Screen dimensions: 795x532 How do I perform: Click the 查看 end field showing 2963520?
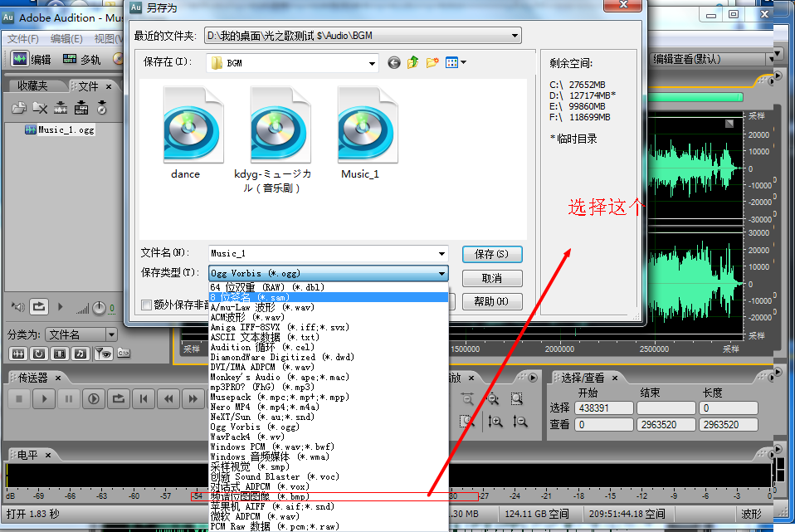[666, 424]
